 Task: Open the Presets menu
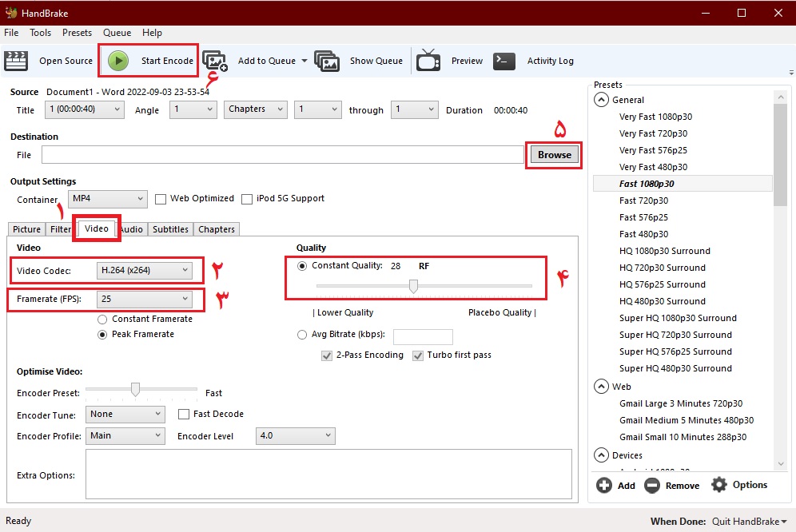77,33
